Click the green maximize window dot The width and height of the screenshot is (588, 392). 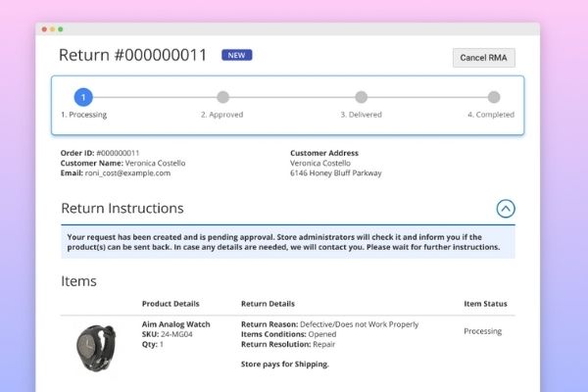click(61, 29)
